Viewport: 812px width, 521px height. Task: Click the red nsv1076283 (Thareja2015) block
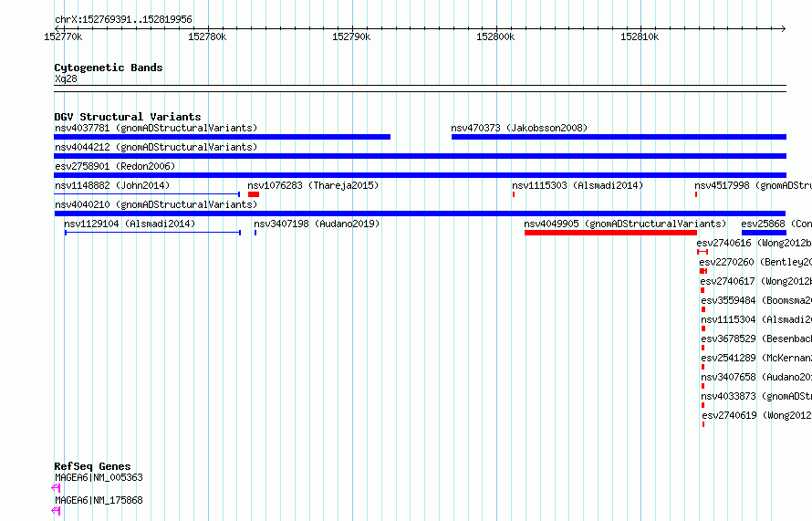click(254, 194)
